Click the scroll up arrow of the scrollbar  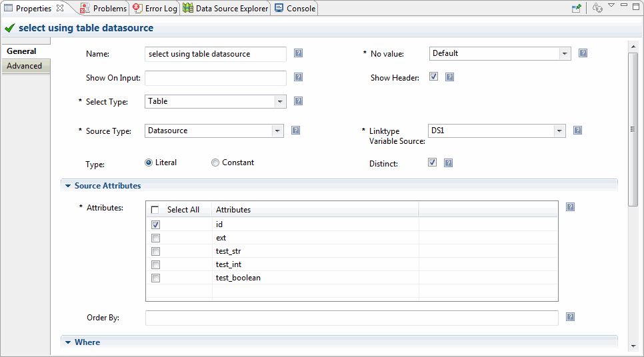tap(633, 47)
